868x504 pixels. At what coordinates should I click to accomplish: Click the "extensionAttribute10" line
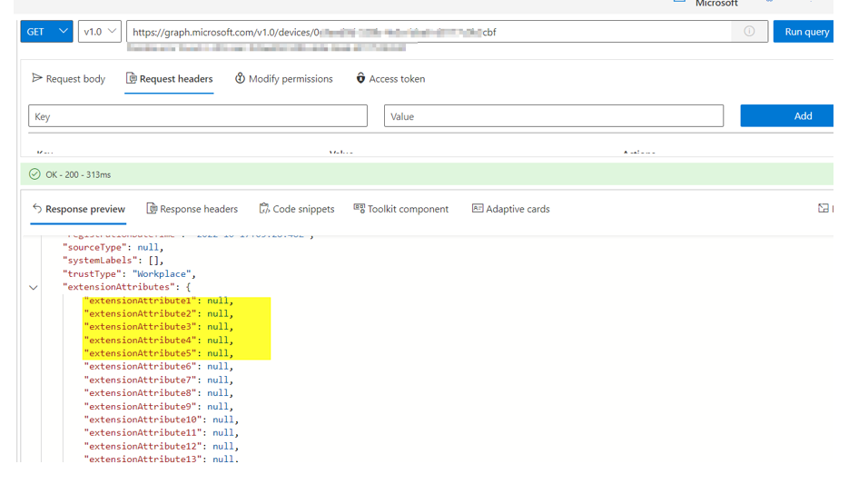click(x=161, y=420)
